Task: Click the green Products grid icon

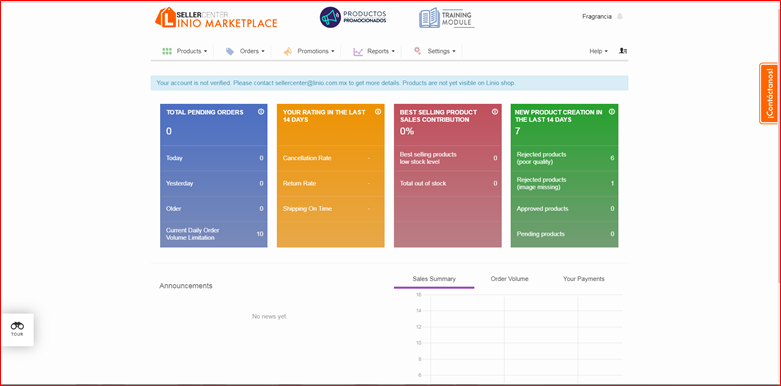Action: click(167, 51)
